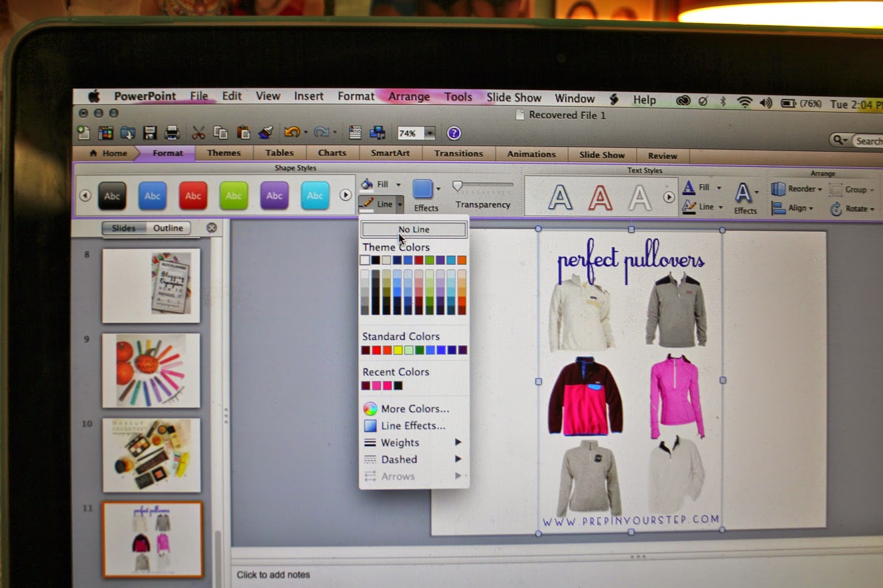This screenshot has width=883, height=588.
Task: Click the Undo arrow icon
Action: [x=291, y=131]
